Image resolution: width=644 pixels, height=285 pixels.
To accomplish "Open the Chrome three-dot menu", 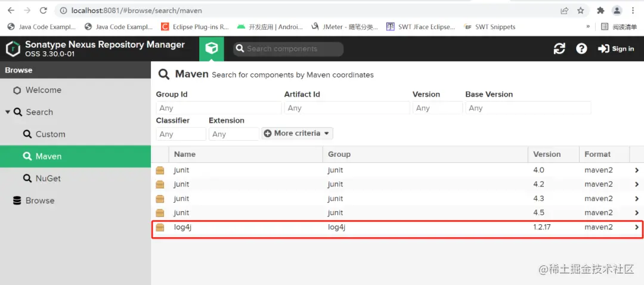I will [633, 11].
